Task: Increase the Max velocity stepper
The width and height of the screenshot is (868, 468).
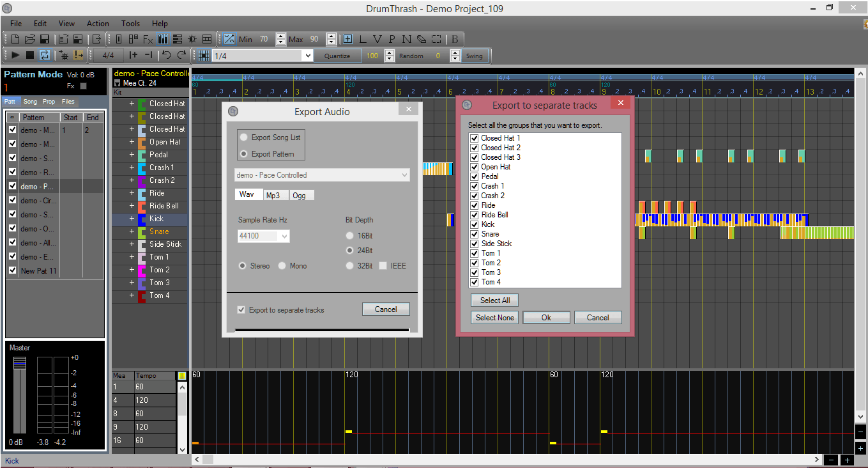Action: [x=331, y=36]
